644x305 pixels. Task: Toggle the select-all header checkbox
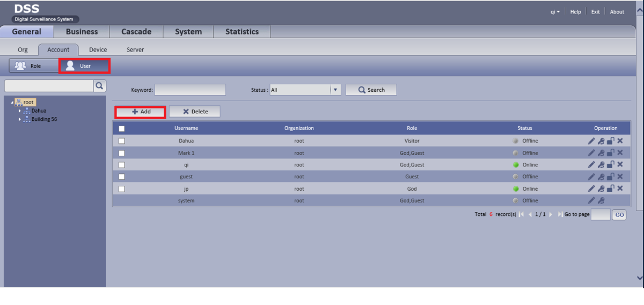[x=122, y=128]
